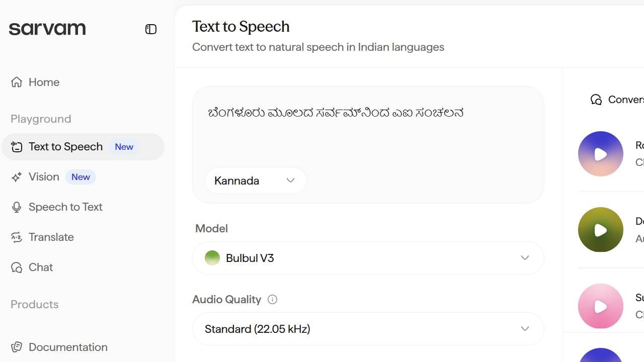Open Vision in the Playground menu
Screen dimensions: 644x362
point(44,177)
